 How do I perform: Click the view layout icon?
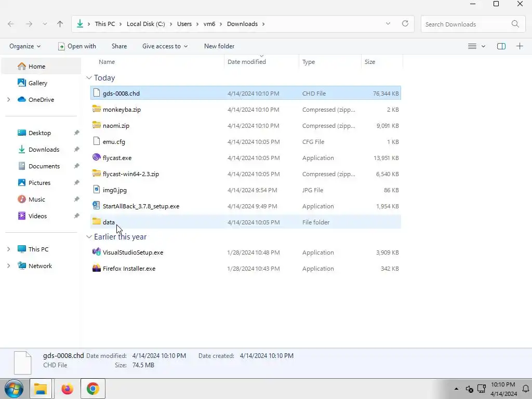(472, 46)
